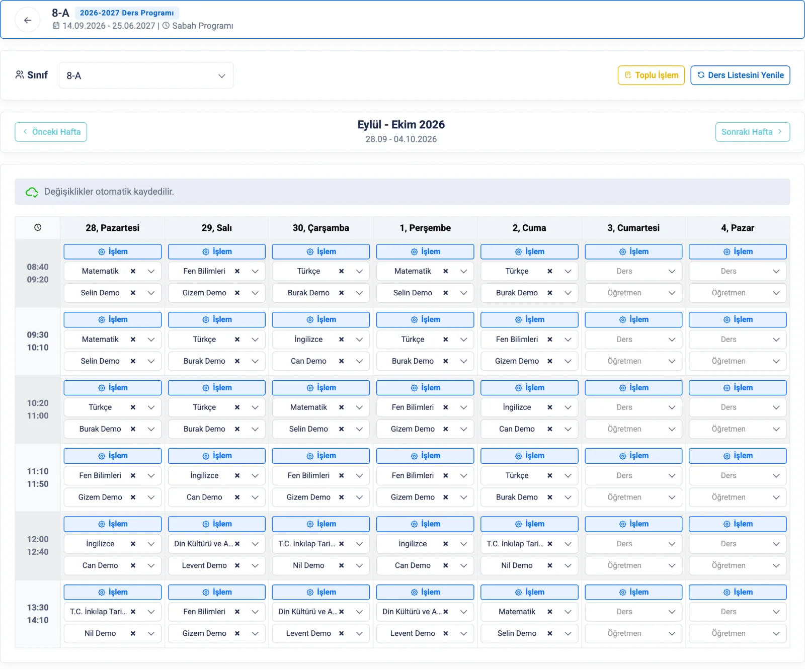Click the Toplu İşlem button
The width and height of the screenshot is (805, 672).
click(651, 75)
